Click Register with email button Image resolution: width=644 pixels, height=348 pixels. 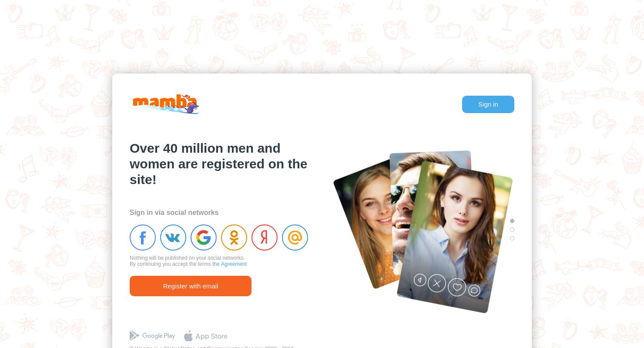tap(191, 286)
